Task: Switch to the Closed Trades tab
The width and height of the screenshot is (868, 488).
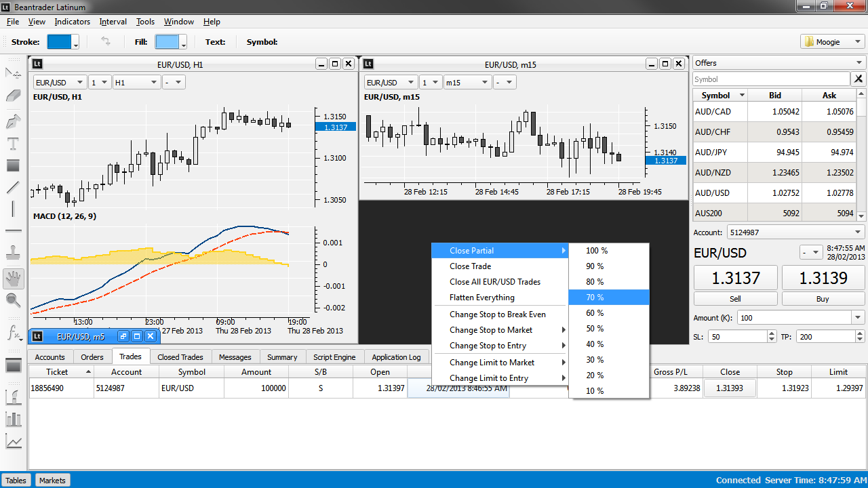Action: coord(180,357)
